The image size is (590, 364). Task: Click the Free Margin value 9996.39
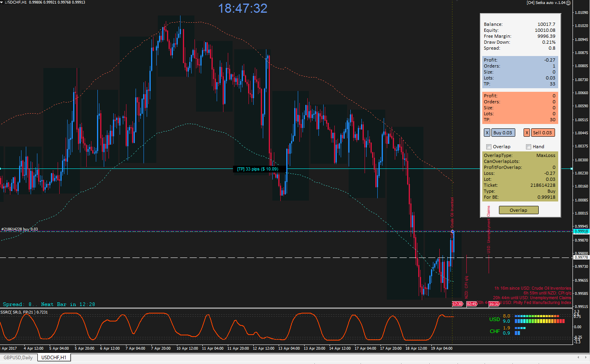[x=546, y=36]
